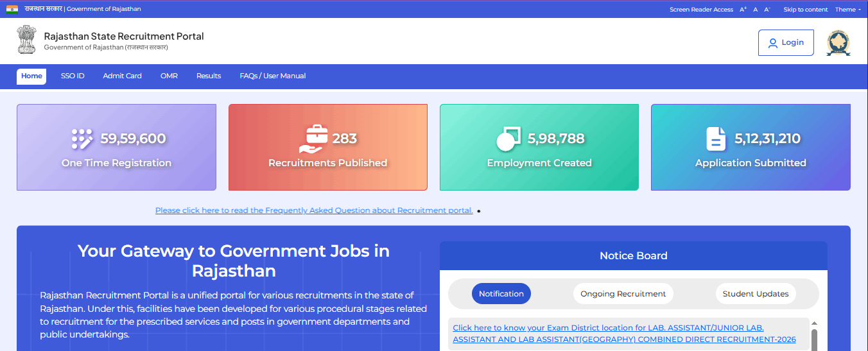The width and height of the screenshot is (868, 351).
Task: Click the Recruitments Published card
Action: point(328,148)
